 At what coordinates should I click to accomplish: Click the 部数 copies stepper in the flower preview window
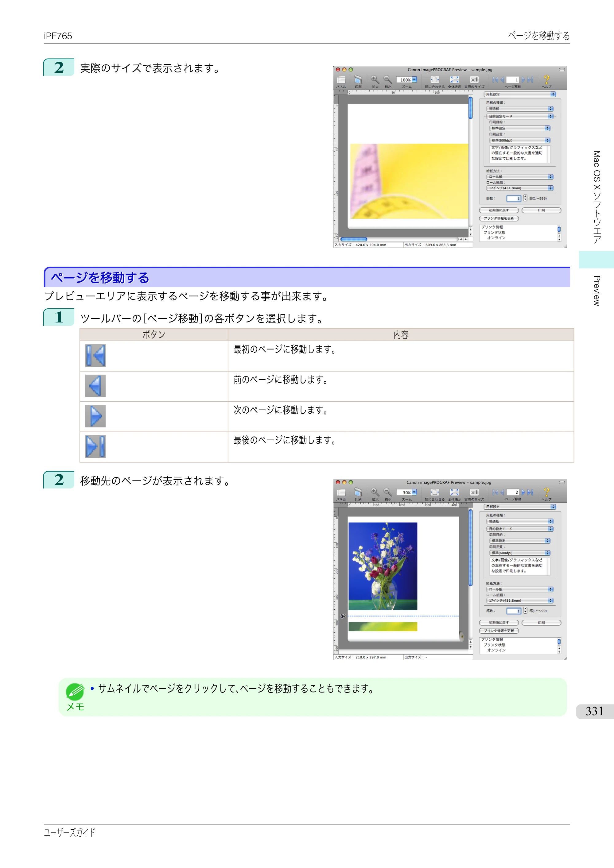coord(525,611)
